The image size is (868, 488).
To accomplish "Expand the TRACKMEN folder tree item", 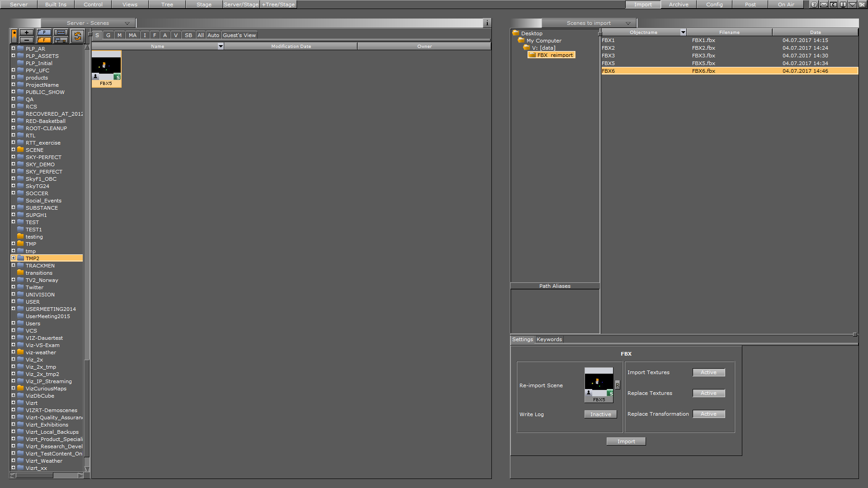I will tap(13, 265).
